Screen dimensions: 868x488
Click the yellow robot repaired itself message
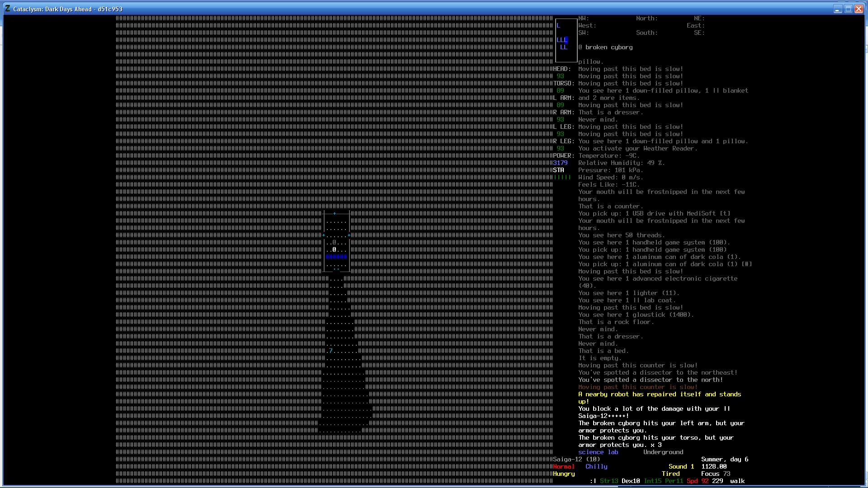[x=659, y=394]
